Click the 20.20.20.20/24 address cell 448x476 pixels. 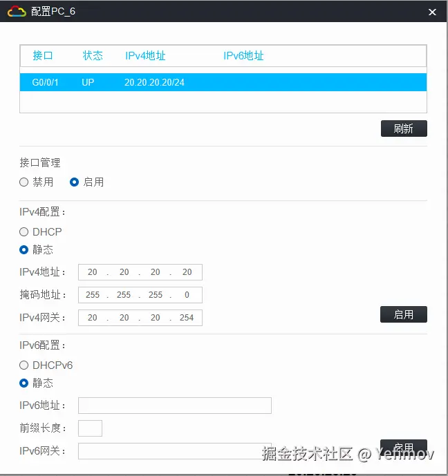click(154, 82)
